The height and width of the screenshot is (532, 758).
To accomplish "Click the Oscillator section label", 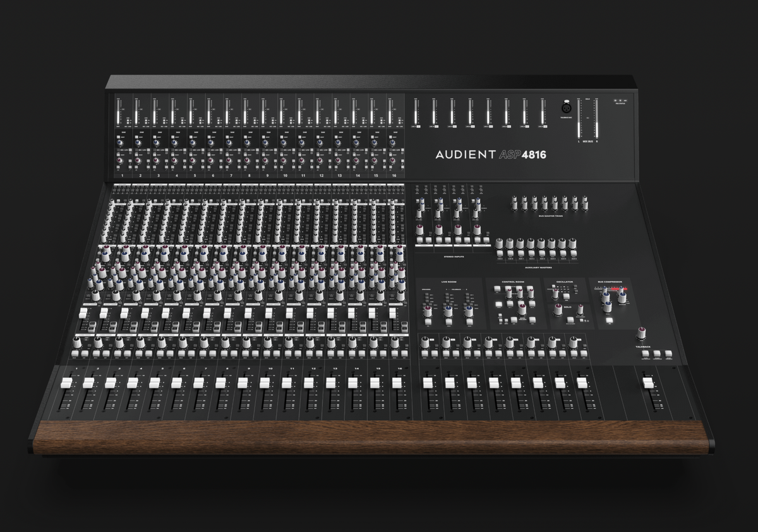I will pos(565,282).
